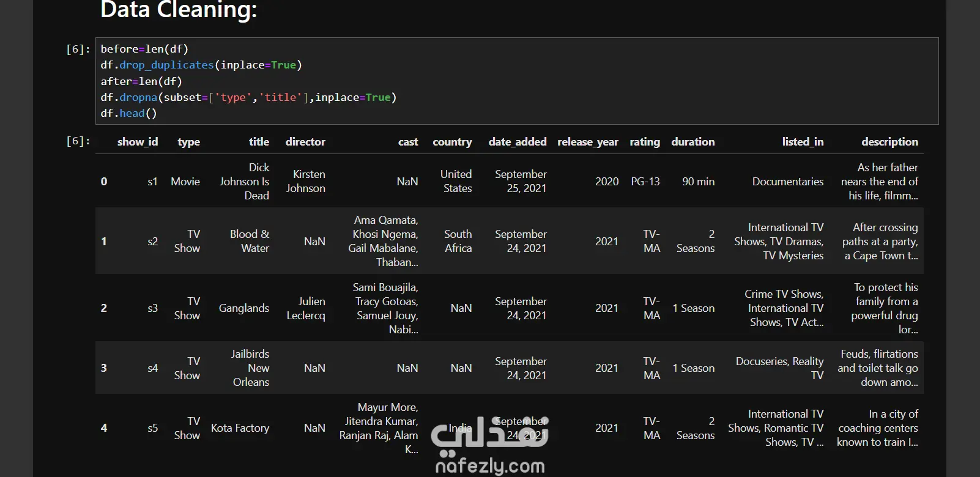The width and height of the screenshot is (980, 477).
Task: Click the 'country' column header
Action: (452, 142)
